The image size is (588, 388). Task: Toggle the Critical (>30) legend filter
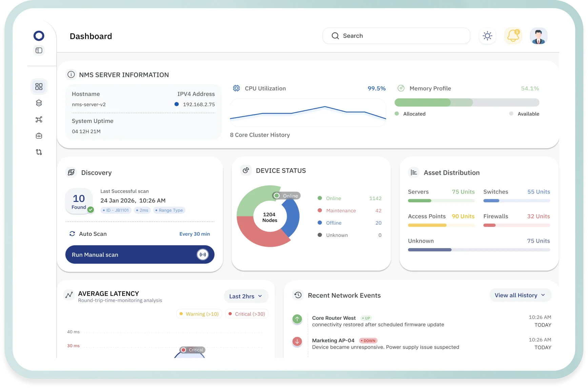coord(247,314)
